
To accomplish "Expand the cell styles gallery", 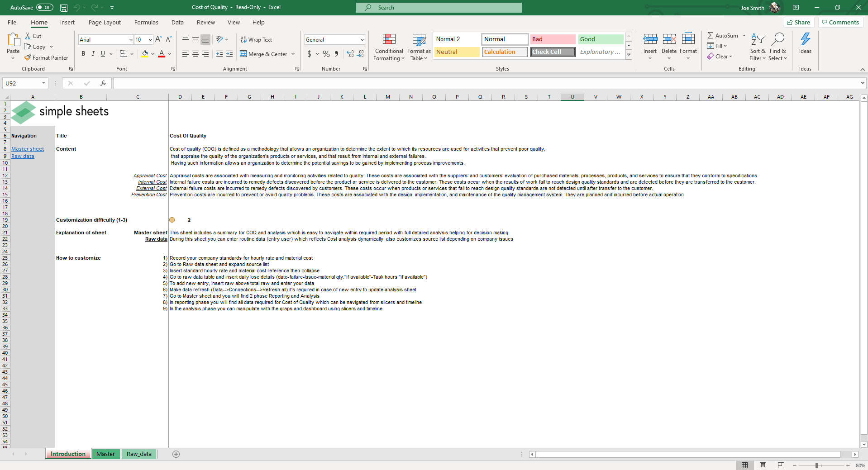I will click(629, 54).
